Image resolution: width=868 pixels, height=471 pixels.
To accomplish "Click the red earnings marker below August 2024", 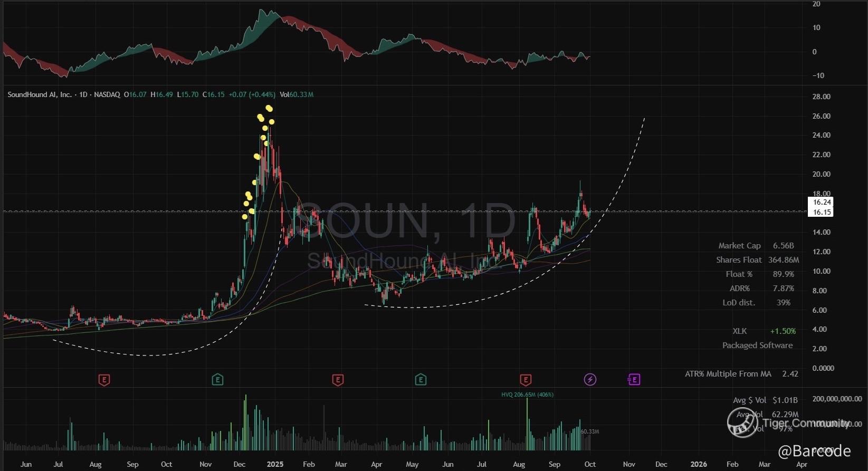I will point(104,380).
